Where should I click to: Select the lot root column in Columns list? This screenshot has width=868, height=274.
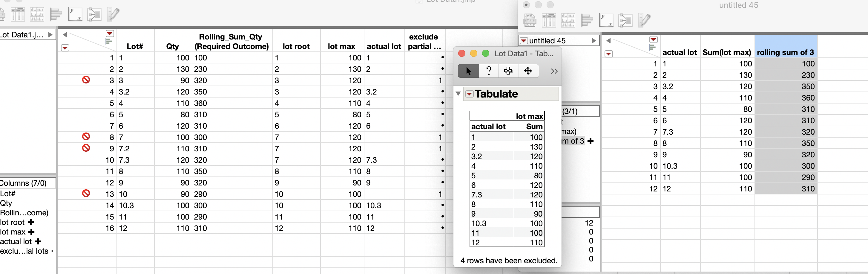[13, 222]
